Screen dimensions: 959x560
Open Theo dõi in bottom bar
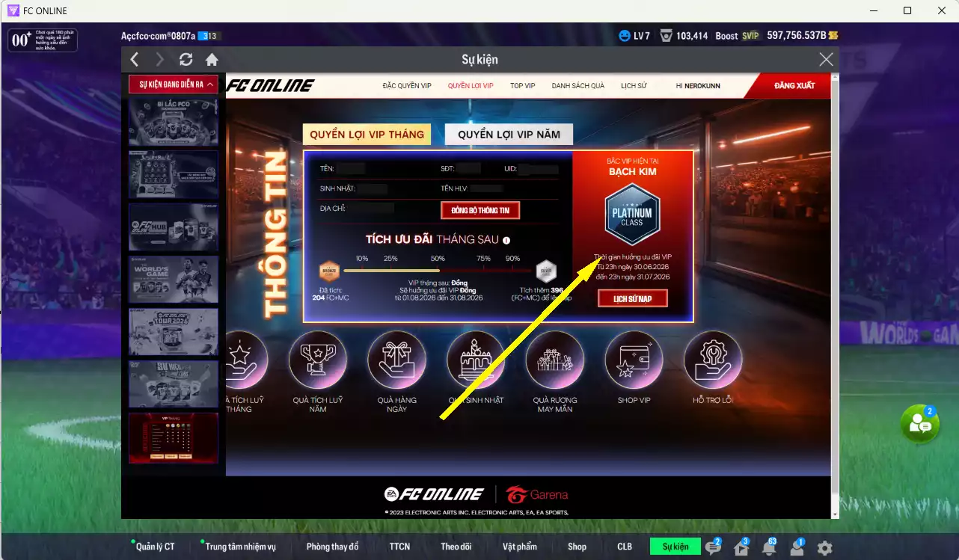456,547
